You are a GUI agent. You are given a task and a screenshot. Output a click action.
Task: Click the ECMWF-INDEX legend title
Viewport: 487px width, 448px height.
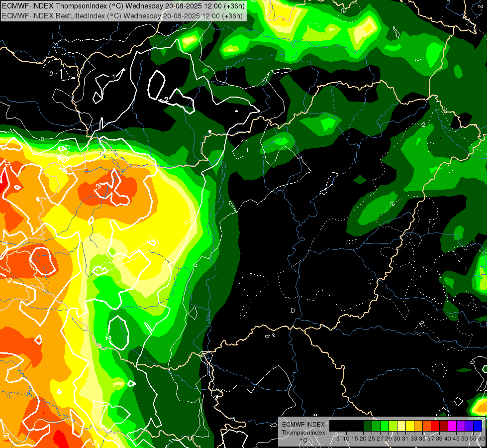(x=303, y=425)
